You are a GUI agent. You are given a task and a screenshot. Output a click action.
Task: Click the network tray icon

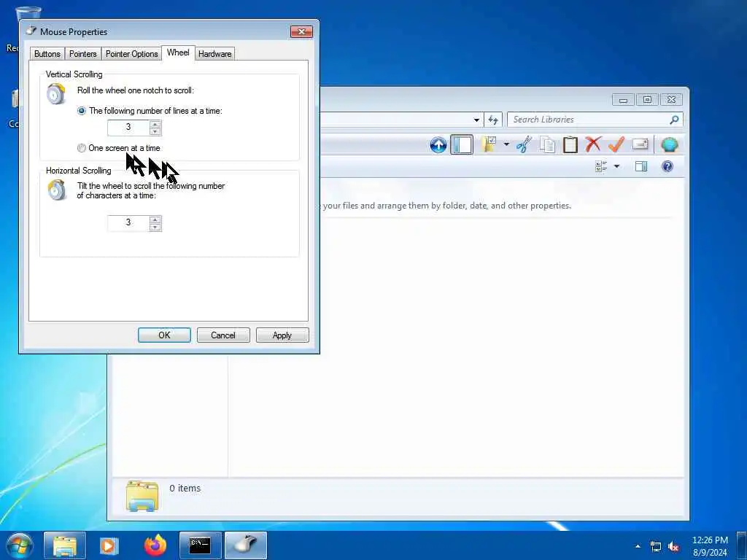pos(656,547)
